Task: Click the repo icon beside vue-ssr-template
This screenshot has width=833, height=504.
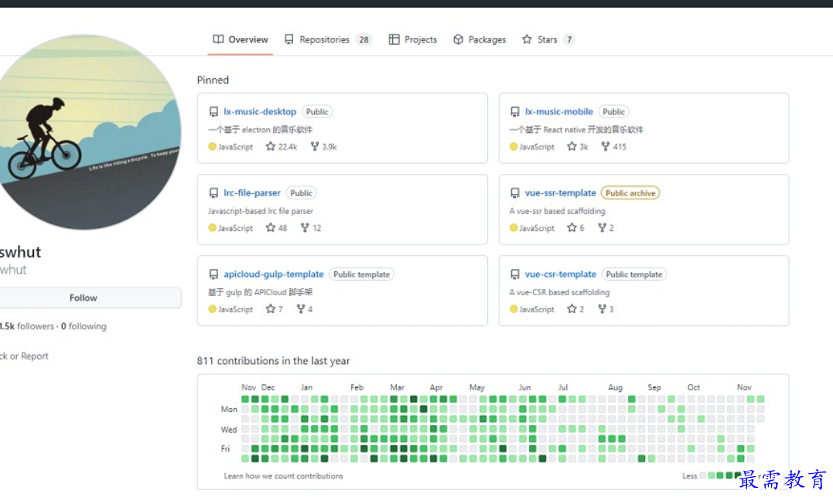Action: point(515,192)
